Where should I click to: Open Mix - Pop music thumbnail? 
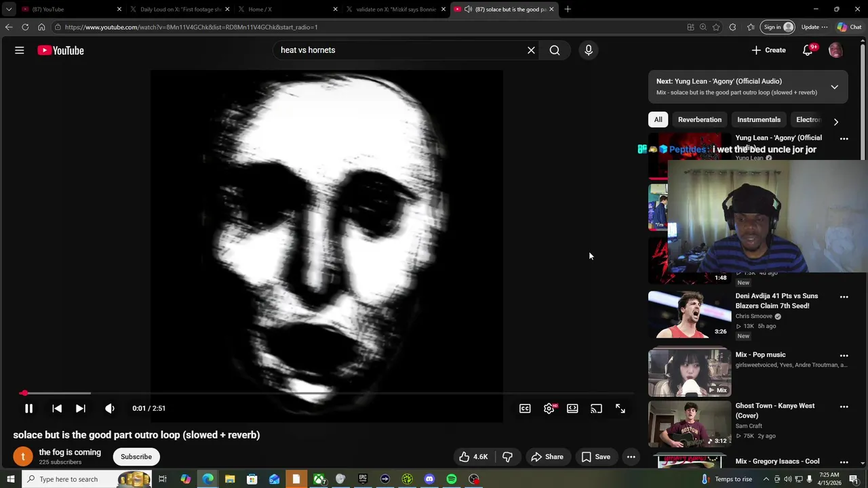coord(690,371)
